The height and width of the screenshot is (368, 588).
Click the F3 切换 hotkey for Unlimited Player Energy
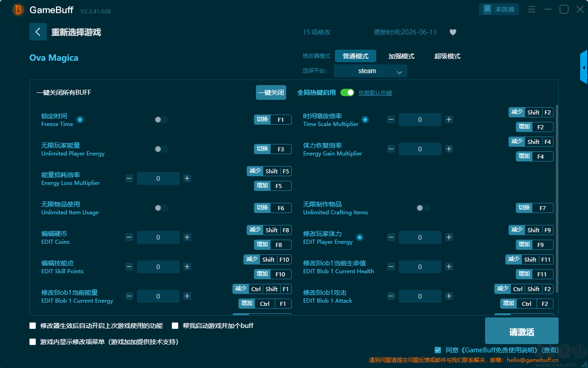(x=273, y=149)
